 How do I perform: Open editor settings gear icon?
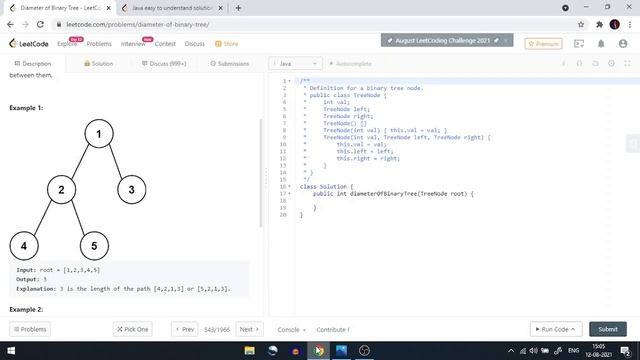[x=611, y=64]
